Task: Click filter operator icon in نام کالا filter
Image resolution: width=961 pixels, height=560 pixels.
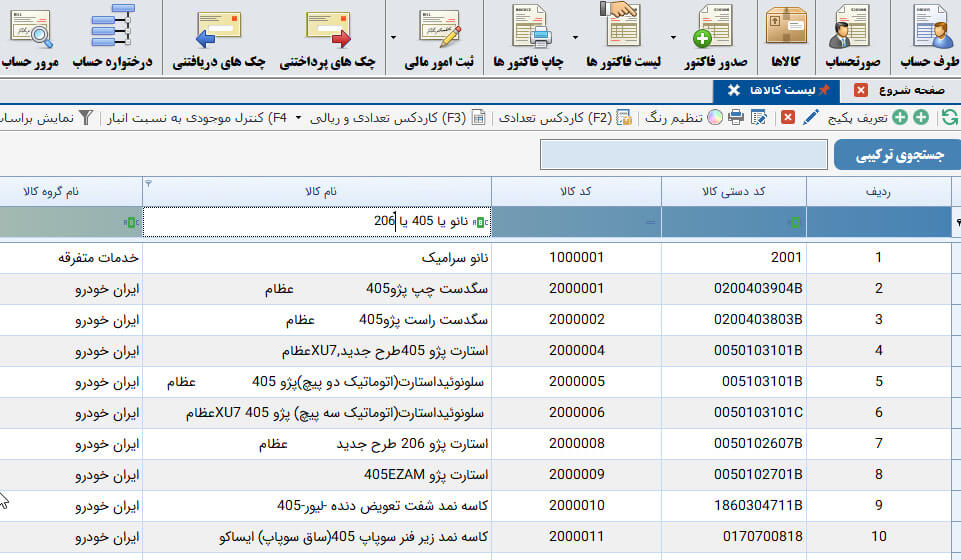Action: coord(481,222)
